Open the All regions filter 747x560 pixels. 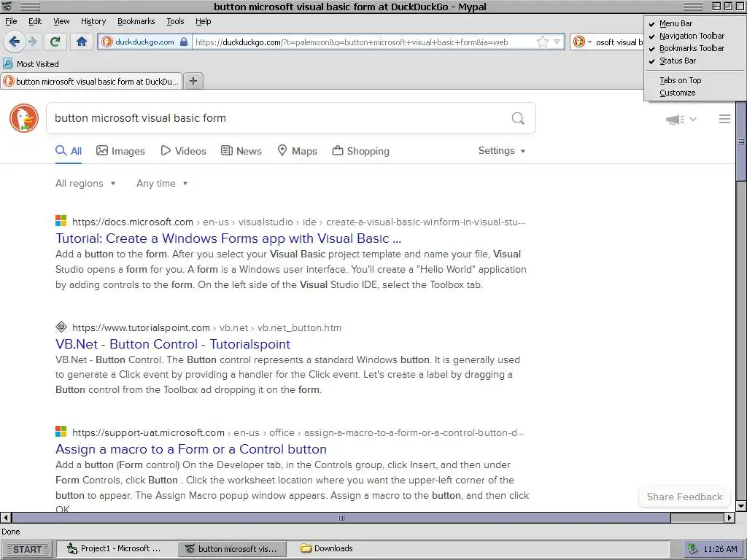(85, 183)
